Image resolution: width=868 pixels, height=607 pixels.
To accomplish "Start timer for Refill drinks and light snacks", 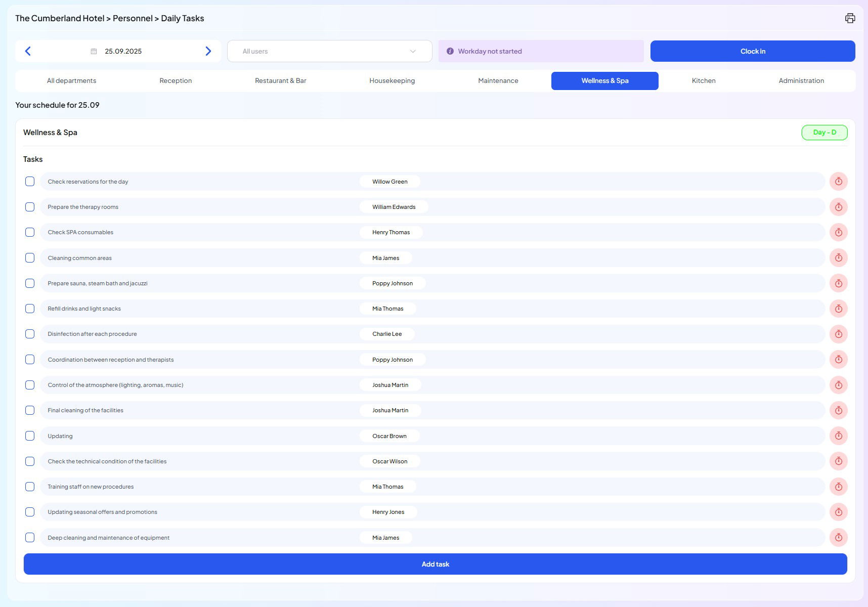I will 838,309.
